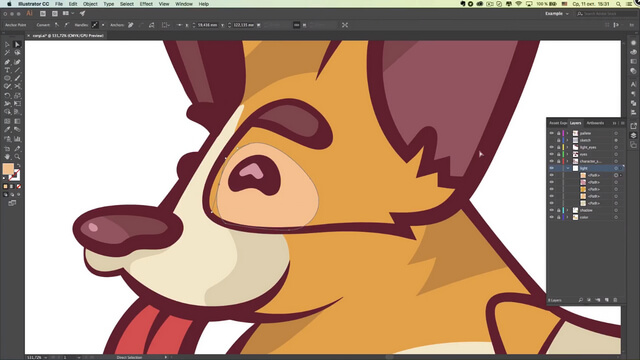Select the Pen tool
The height and width of the screenshot is (360, 640).
pos(7,62)
